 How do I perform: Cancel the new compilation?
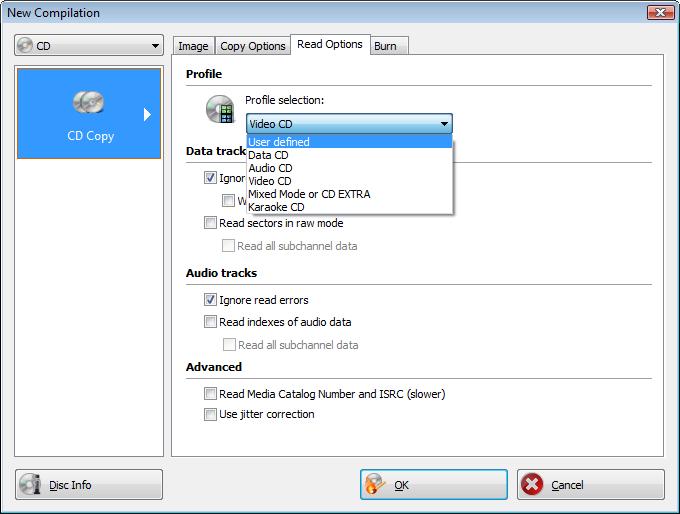(591, 485)
